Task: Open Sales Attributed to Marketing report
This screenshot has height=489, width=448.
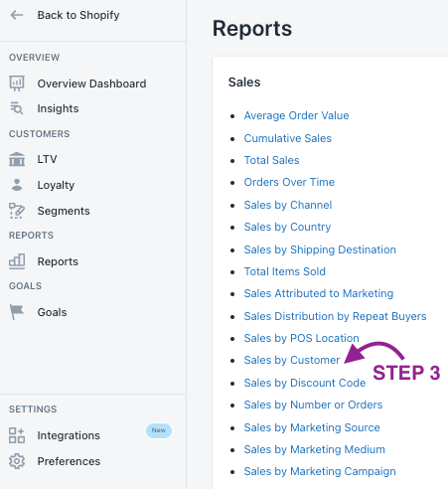Action: [319, 293]
